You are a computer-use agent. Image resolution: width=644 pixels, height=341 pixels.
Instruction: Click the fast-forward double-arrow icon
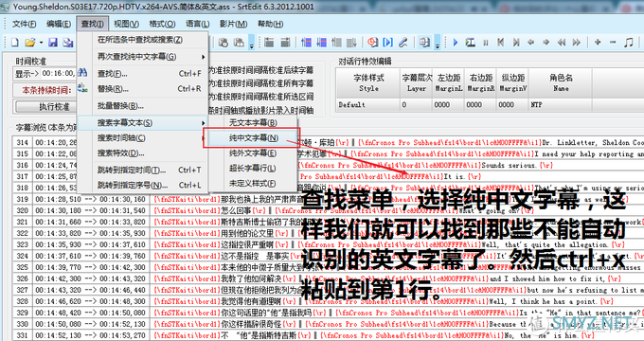577,42
